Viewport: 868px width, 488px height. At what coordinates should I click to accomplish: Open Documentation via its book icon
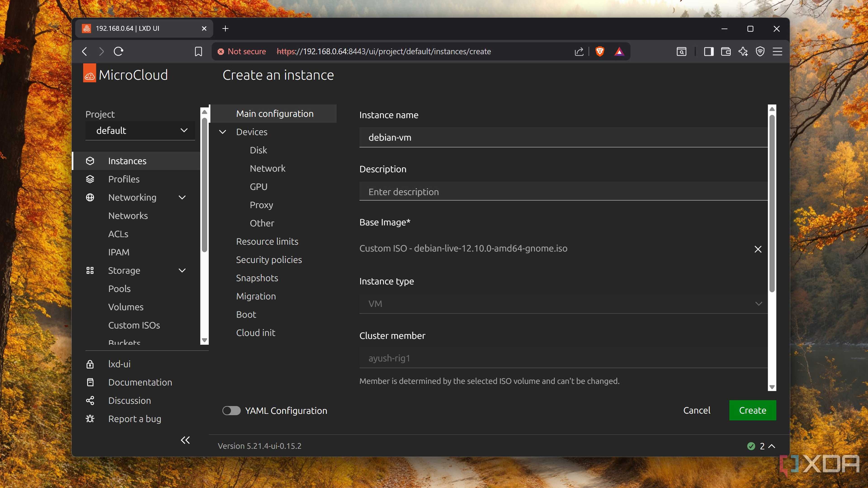click(x=90, y=382)
